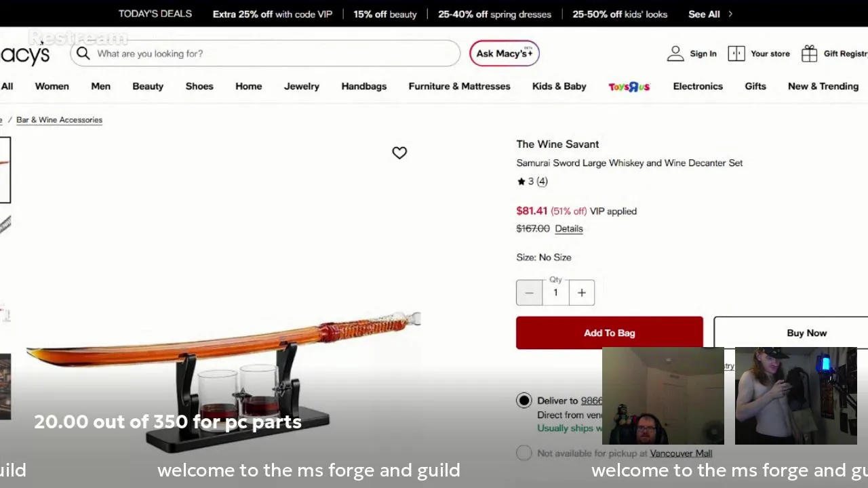Viewport: 868px width, 488px height.
Task: Open the Toys R Us logo link
Action: coord(629,87)
